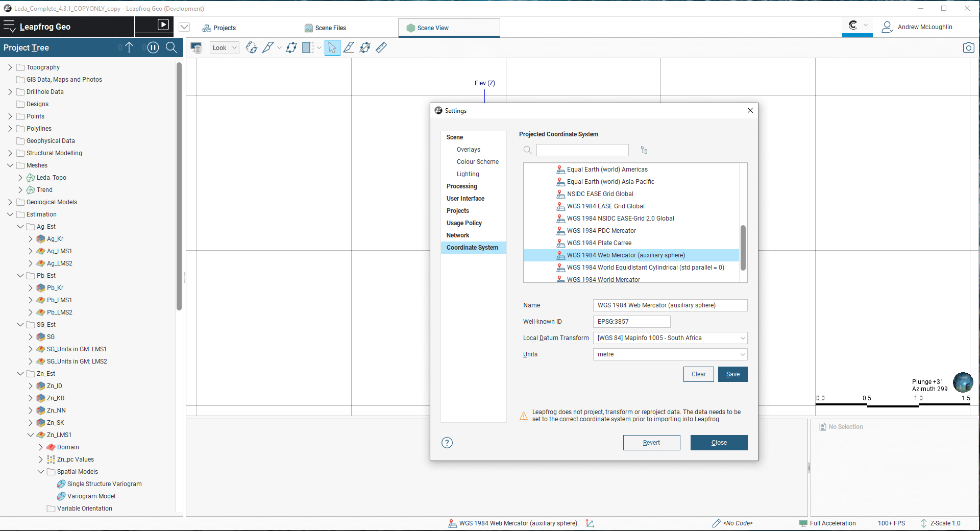Click the Close button in Settings
This screenshot has height=531, width=980.
coord(719,443)
